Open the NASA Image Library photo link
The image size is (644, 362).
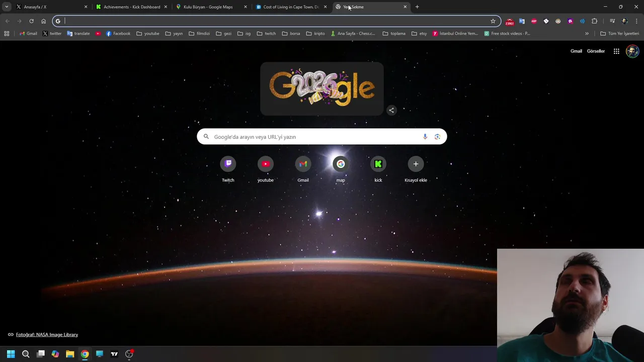point(47,335)
